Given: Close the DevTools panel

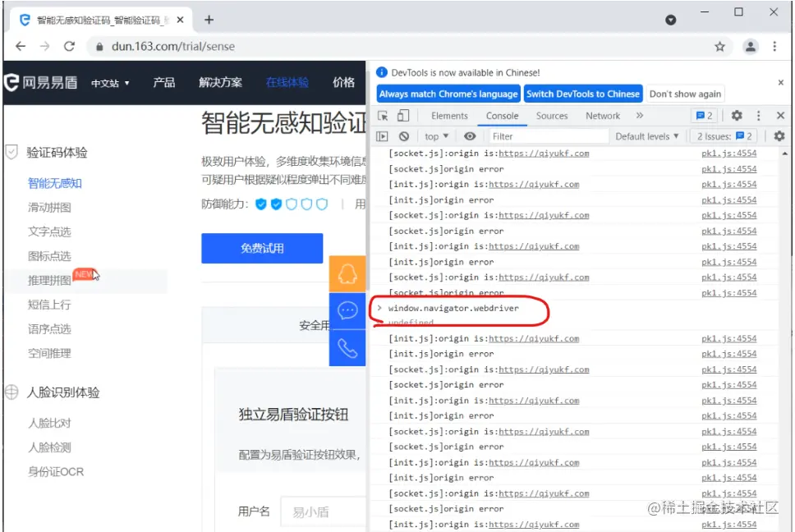Looking at the screenshot, I should tap(781, 116).
